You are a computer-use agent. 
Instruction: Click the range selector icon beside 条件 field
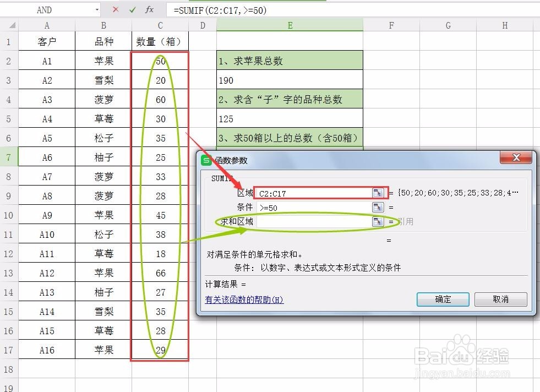[x=377, y=208]
